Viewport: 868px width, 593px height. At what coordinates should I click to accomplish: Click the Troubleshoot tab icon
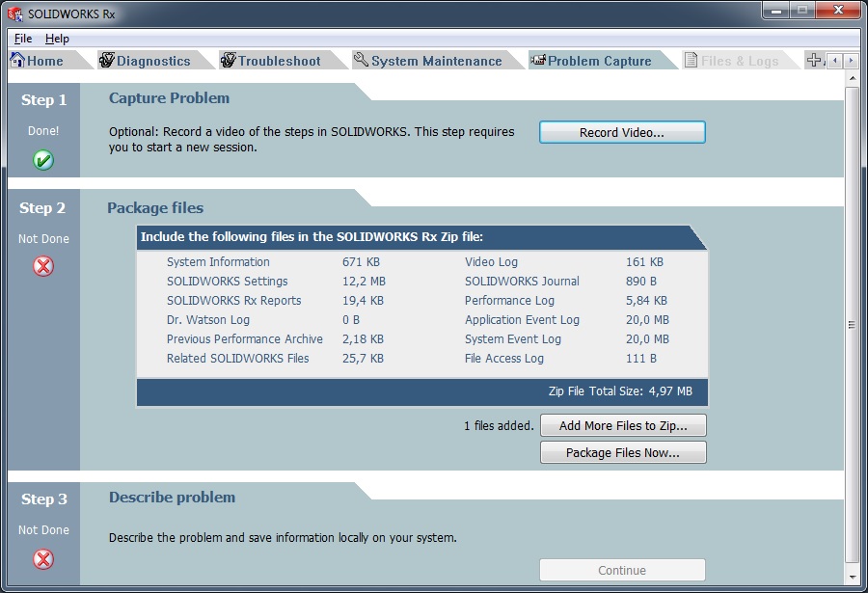tap(229, 60)
